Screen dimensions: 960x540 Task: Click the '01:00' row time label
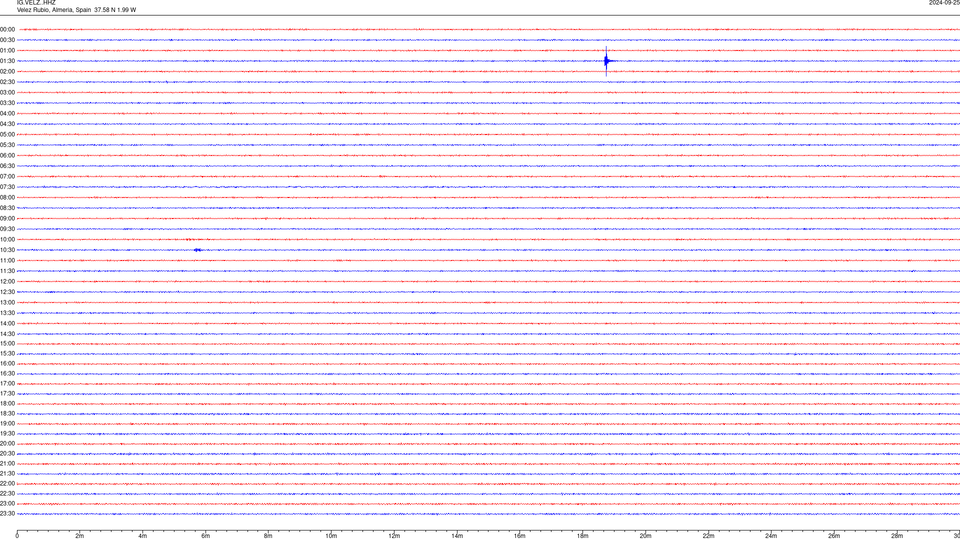7,51
